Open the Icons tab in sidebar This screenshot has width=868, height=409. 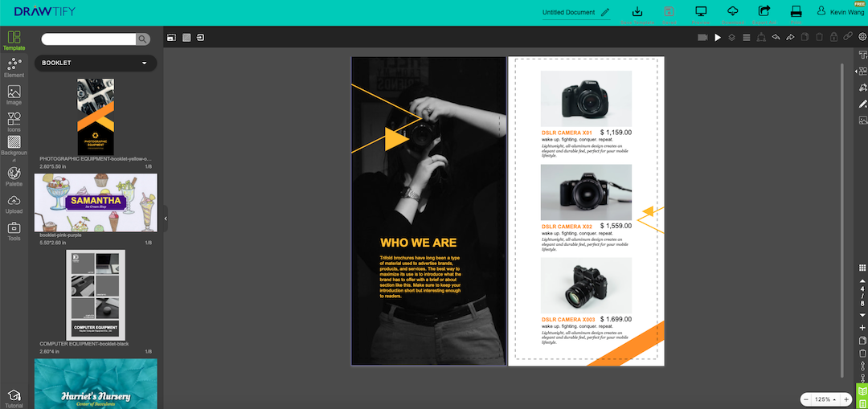14,122
